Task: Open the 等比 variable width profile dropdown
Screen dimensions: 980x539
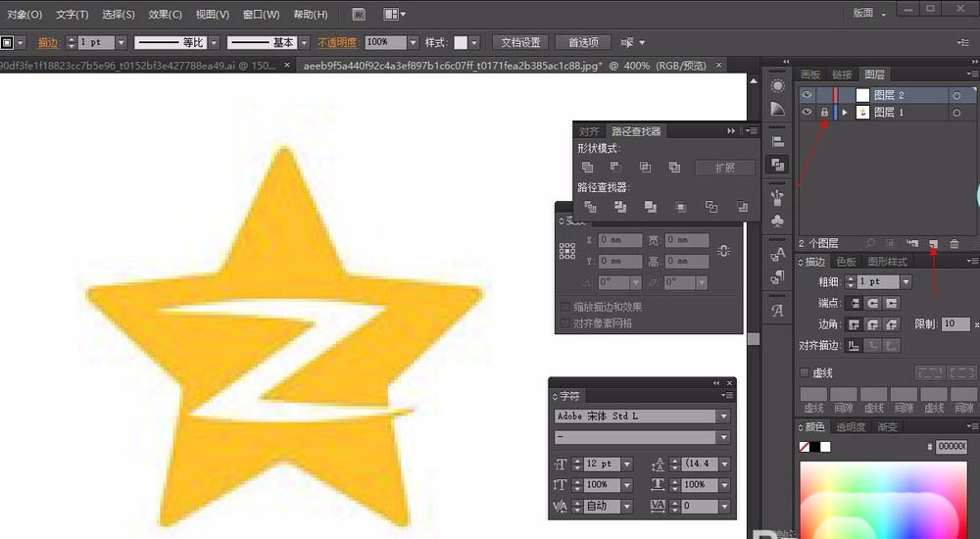Action: coord(215,42)
